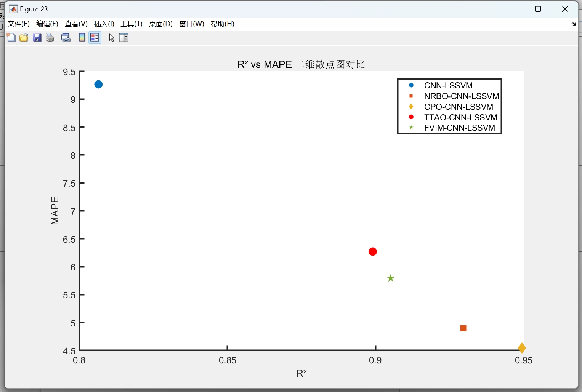The width and height of the screenshot is (582, 392).
Task: Click the yellow CPO diamond marker
Action: click(x=522, y=348)
